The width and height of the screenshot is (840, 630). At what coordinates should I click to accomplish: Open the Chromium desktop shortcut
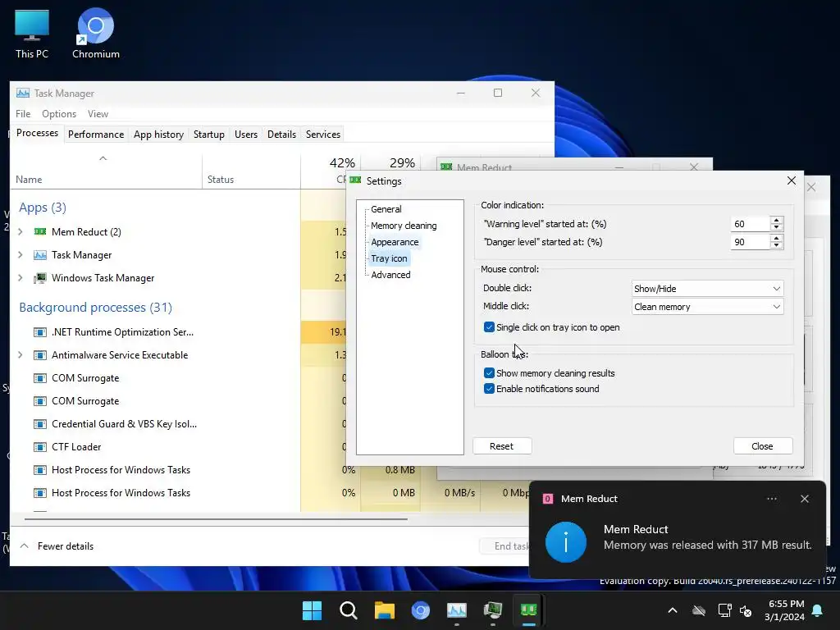(95, 34)
